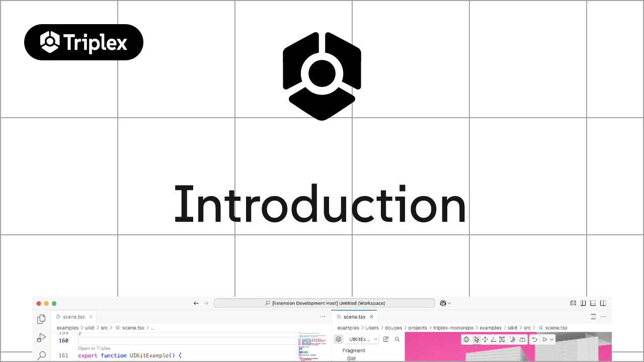Click the edit pencil icon beside the component selector
The image size is (644, 362).
click(x=385, y=339)
